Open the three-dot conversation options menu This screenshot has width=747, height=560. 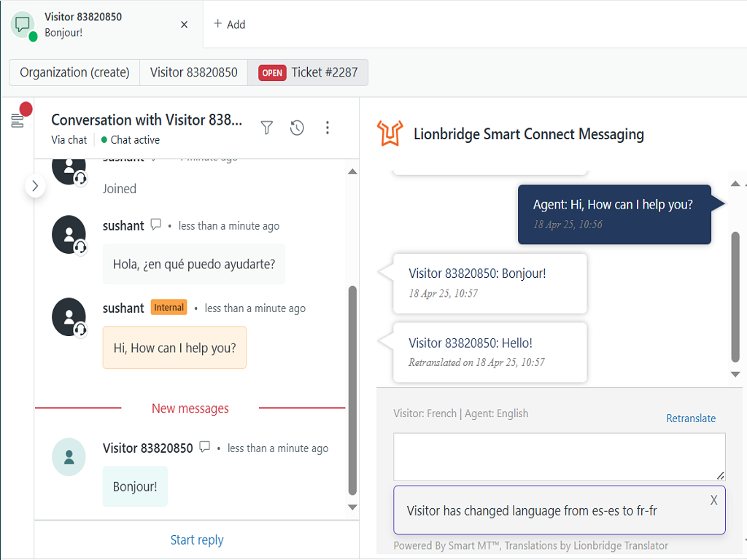click(x=328, y=128)
